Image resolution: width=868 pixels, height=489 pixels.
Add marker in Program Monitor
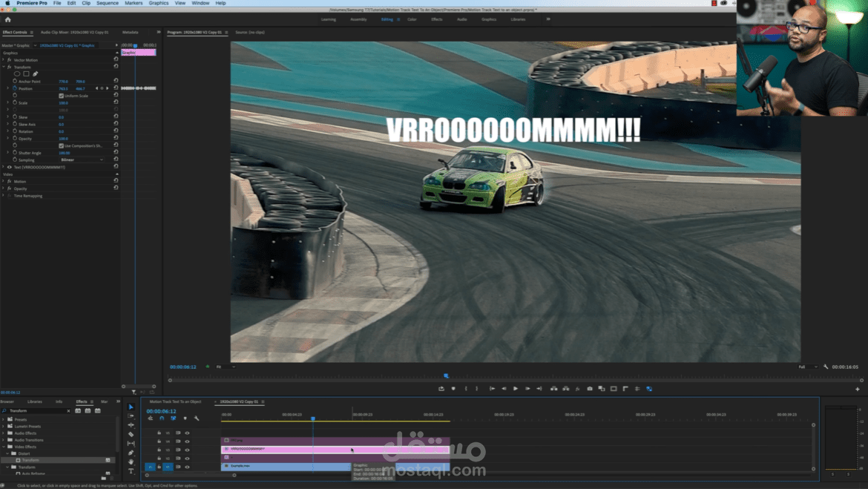[453, 389]
